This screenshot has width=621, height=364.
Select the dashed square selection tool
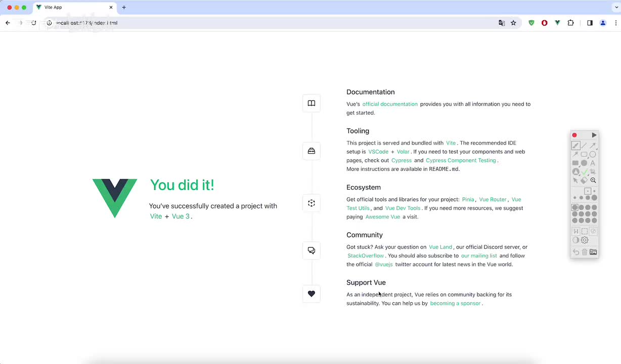point(584,231)
